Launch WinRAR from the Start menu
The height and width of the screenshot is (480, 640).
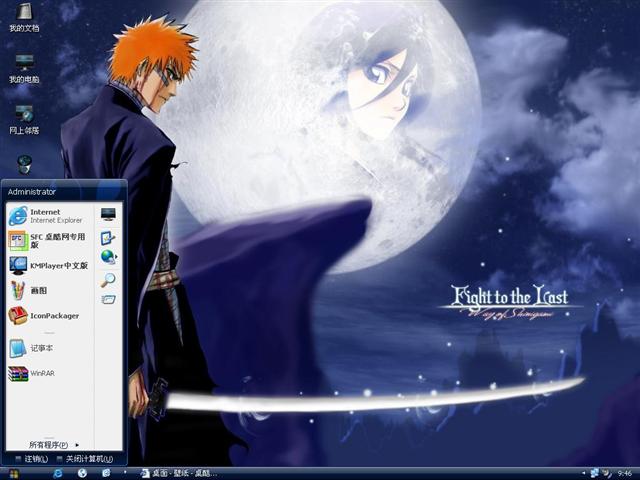tap(50, 373)
